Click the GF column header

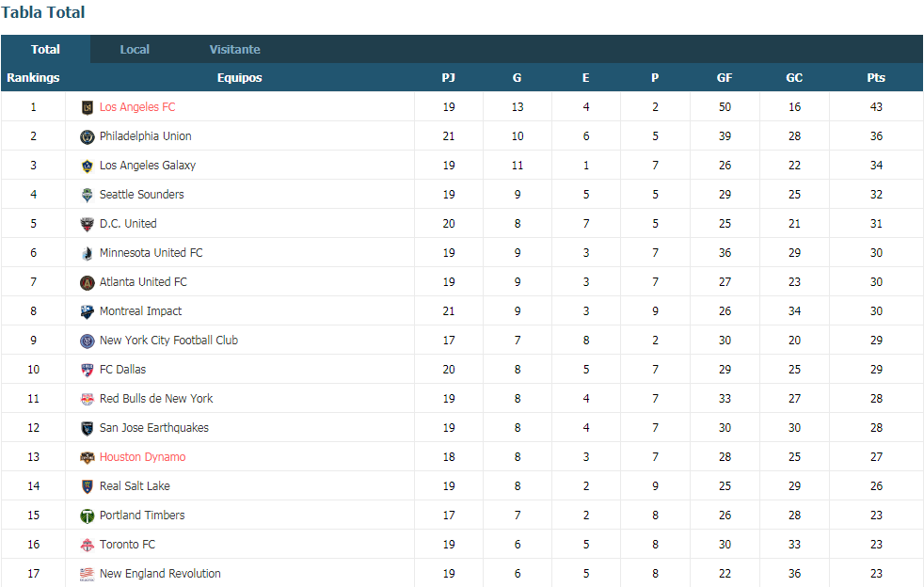725,78
